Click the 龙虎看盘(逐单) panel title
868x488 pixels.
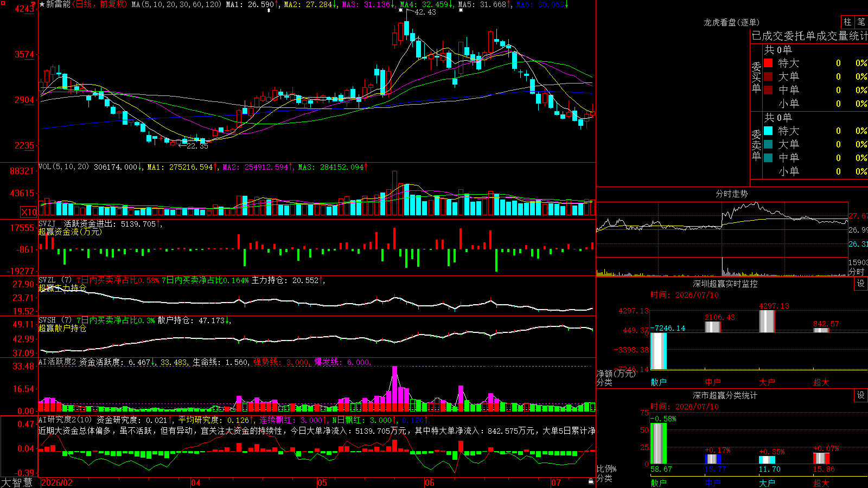[x=731, y=22]
